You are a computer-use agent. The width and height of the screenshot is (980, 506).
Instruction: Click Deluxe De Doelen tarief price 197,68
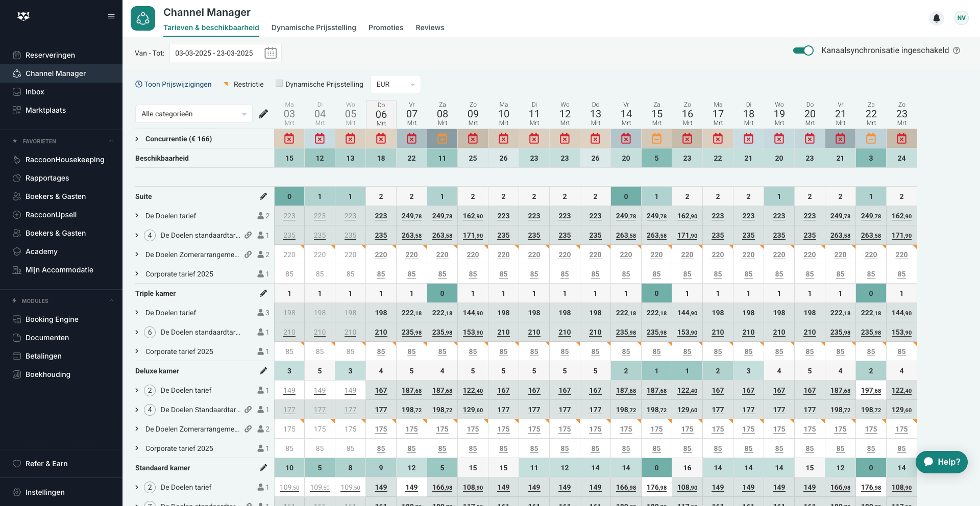(x=871, y=390)
